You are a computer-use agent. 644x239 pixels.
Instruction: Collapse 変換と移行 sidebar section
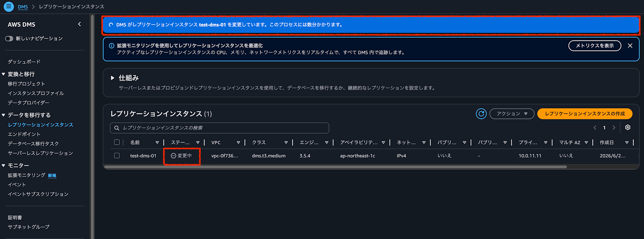click(x=3, y=74)
